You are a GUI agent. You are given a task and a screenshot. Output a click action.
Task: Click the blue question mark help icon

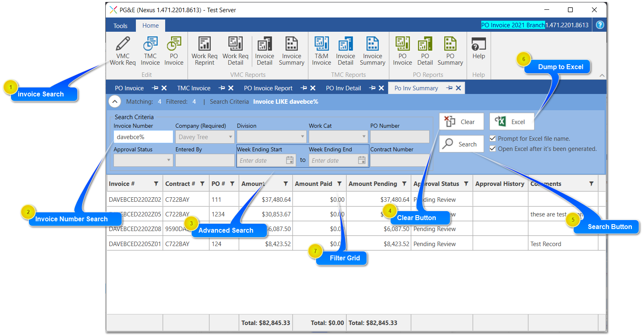(x=600, y=25)
